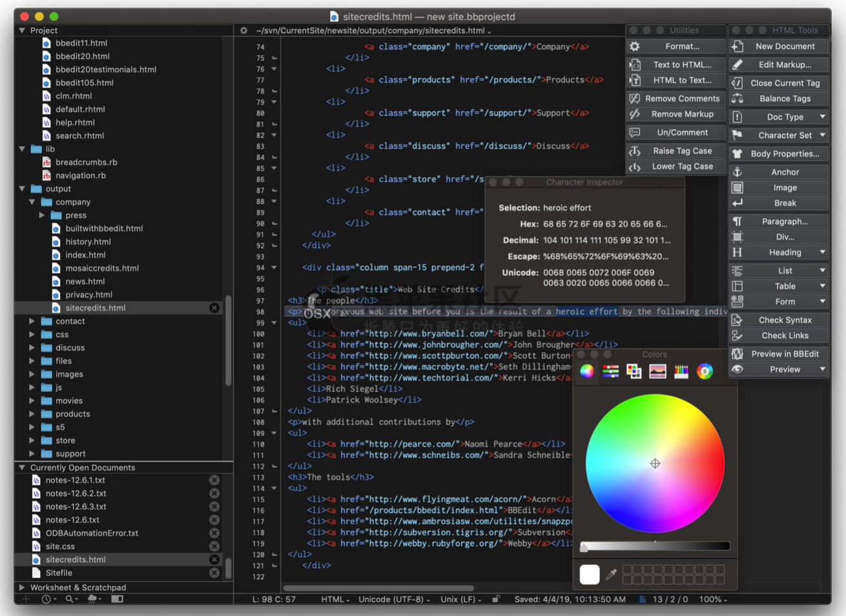The height and width of the screenshot is (616, 846).
Task: Switch to the color sliders picker
Action: (610, 371)
